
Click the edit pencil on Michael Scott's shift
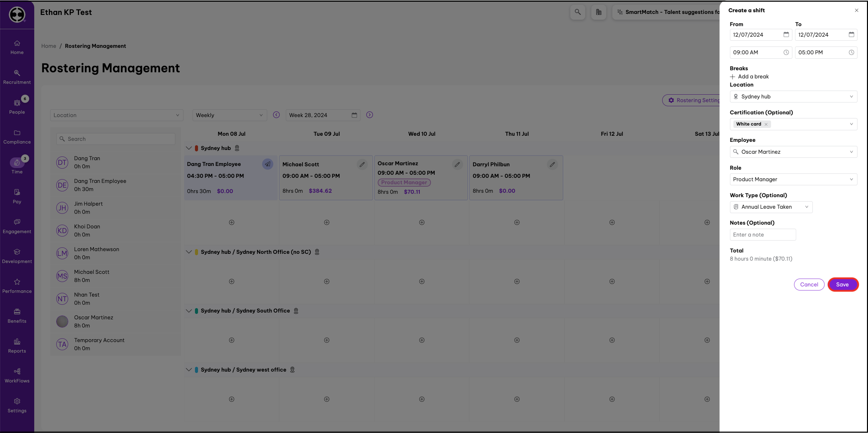[362, 165]
